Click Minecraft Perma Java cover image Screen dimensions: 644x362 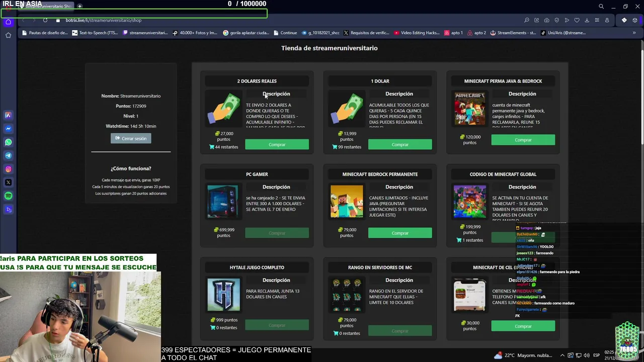pos(469,109)
